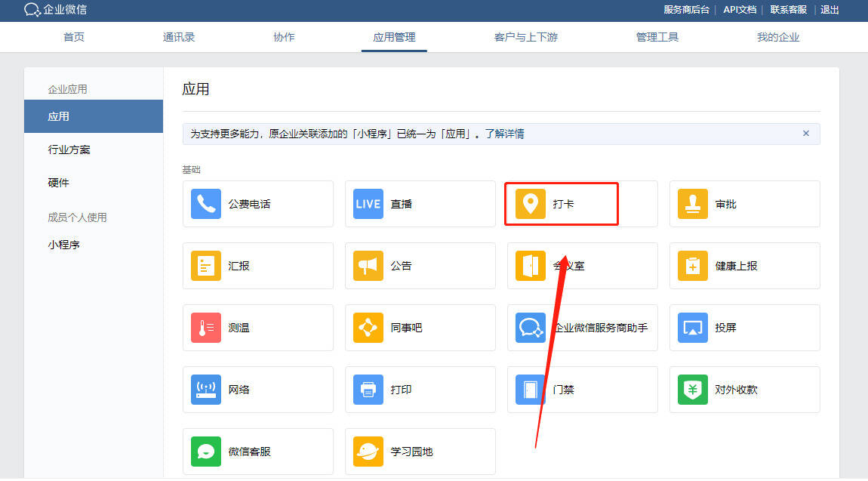
Task: Open the 我的企业 tab
Action: click(778, 37)
